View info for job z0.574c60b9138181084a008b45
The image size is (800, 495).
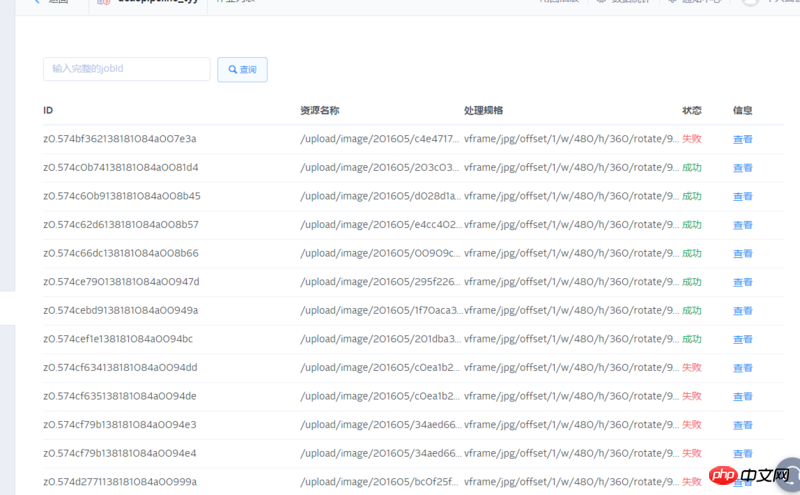pos(742,197)
